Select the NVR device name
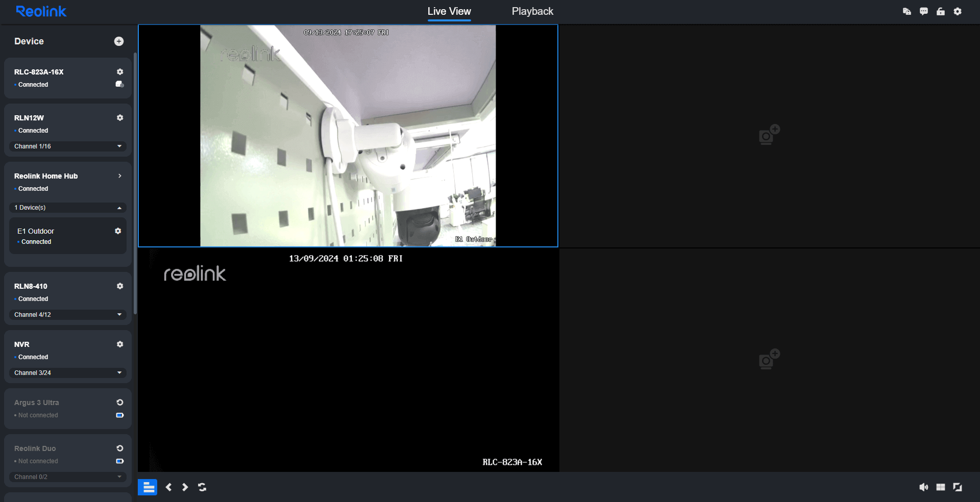Viewport: 980px width, 502px height. pos(22,344)
